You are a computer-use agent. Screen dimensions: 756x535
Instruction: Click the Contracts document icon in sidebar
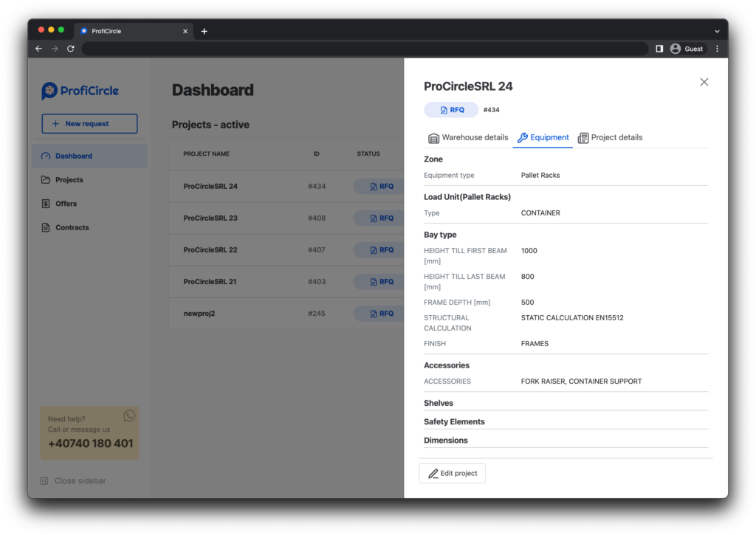click(46, 227)
